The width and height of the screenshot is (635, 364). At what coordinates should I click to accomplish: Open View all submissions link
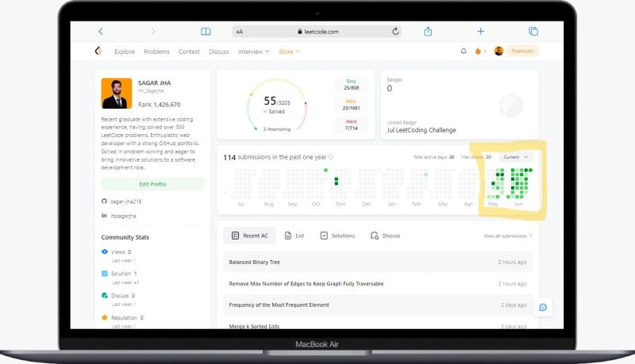click(507, 236)
